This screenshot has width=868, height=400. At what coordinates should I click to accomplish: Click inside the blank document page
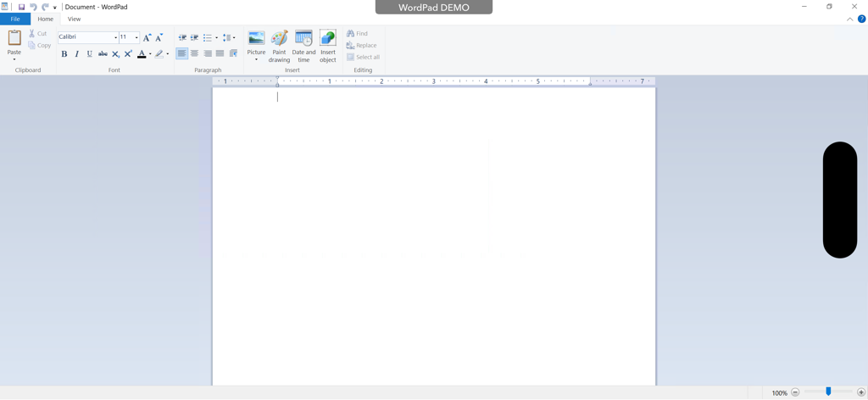tap(433, 236)
